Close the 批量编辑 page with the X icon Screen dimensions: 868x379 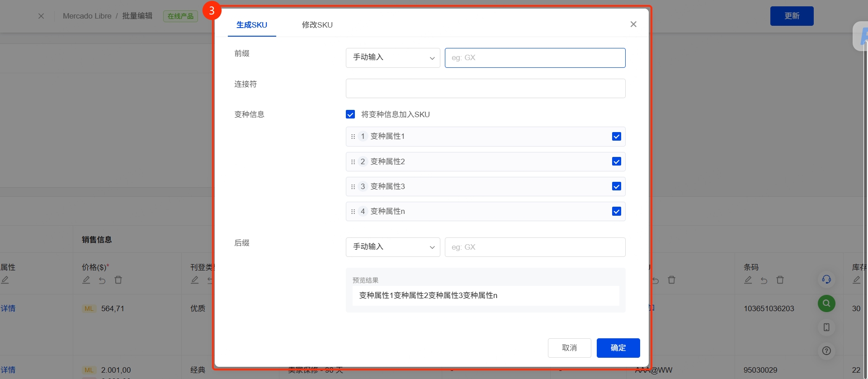click(41, 16)
